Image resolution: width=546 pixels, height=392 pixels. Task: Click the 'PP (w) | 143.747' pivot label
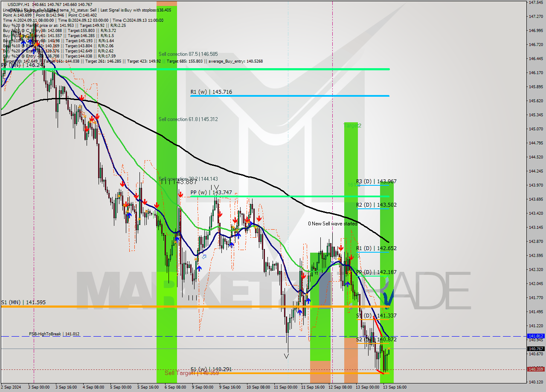pyautogui.click(x=211, y=193)
